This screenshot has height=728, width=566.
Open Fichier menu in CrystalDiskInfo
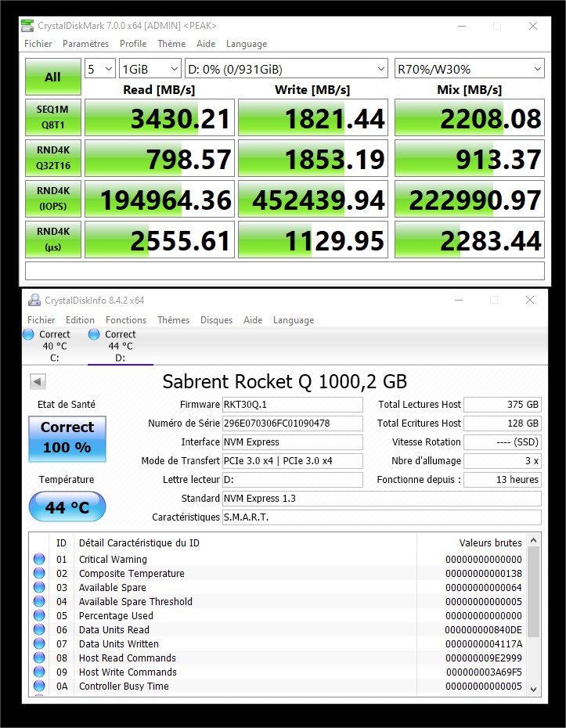point(41,320)
